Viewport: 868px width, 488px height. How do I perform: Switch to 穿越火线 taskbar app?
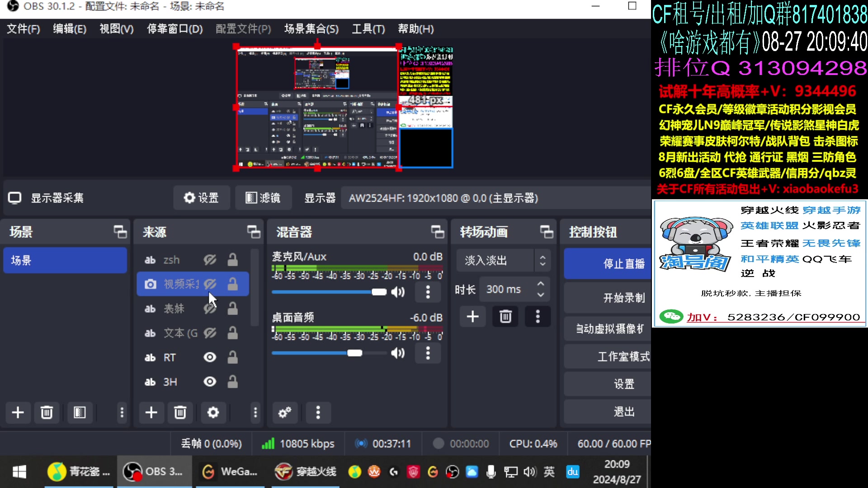point(306,472)
